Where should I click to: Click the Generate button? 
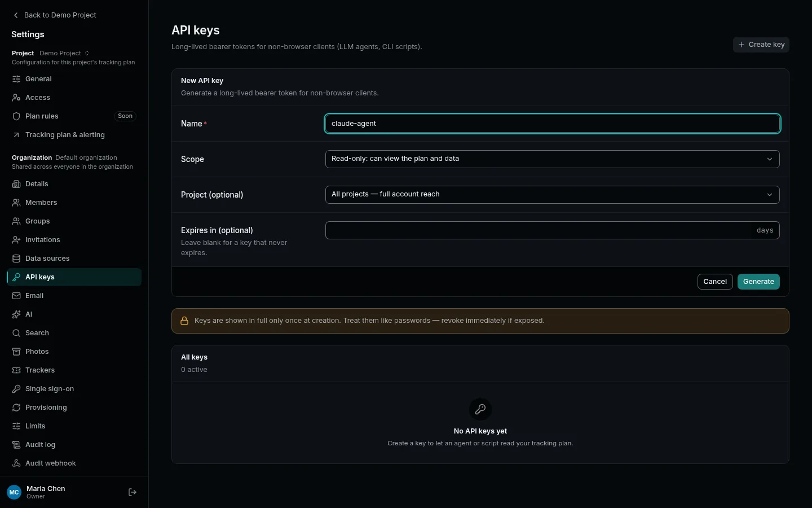[758, 282]
